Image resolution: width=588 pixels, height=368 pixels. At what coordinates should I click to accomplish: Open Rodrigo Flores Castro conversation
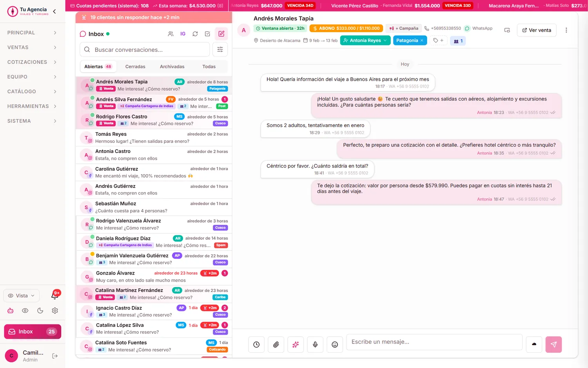click(x=154, y=120)
